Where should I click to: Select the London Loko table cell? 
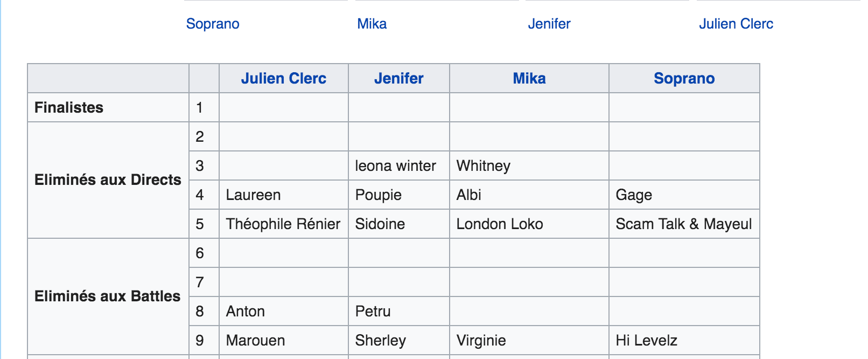click(500, 224)
